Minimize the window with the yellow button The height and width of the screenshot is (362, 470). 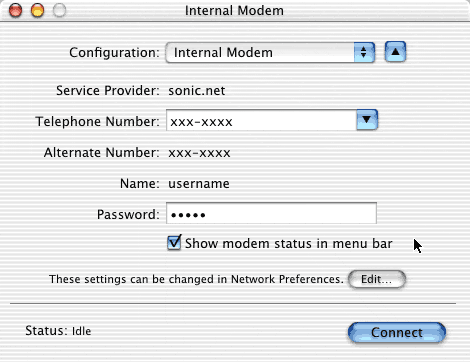[x=37, y=10]
